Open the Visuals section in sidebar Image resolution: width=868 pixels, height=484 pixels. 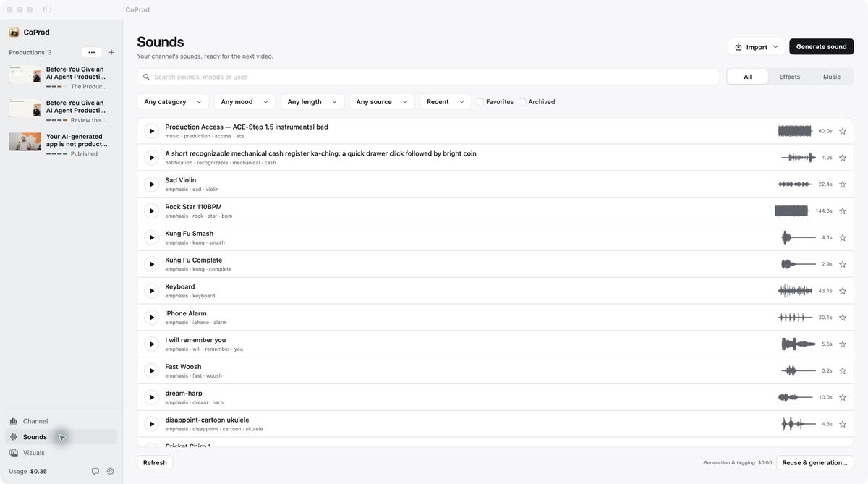point(61,453)
